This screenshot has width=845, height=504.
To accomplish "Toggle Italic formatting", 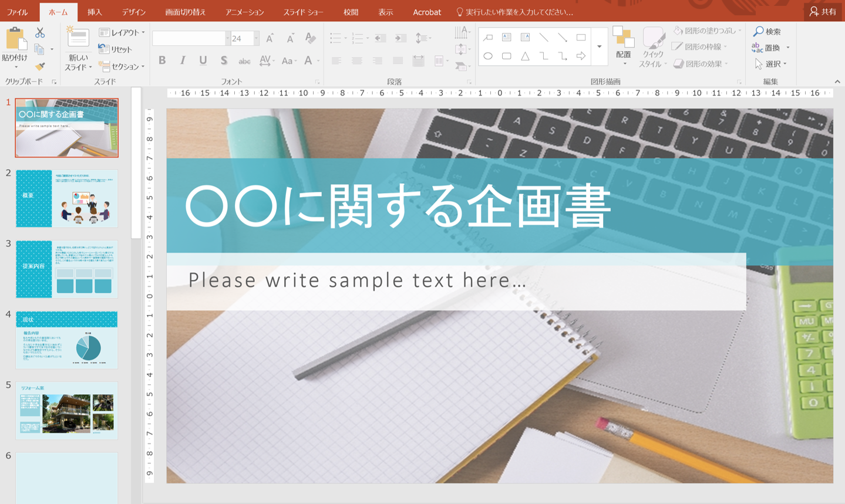I will (183, 60).
